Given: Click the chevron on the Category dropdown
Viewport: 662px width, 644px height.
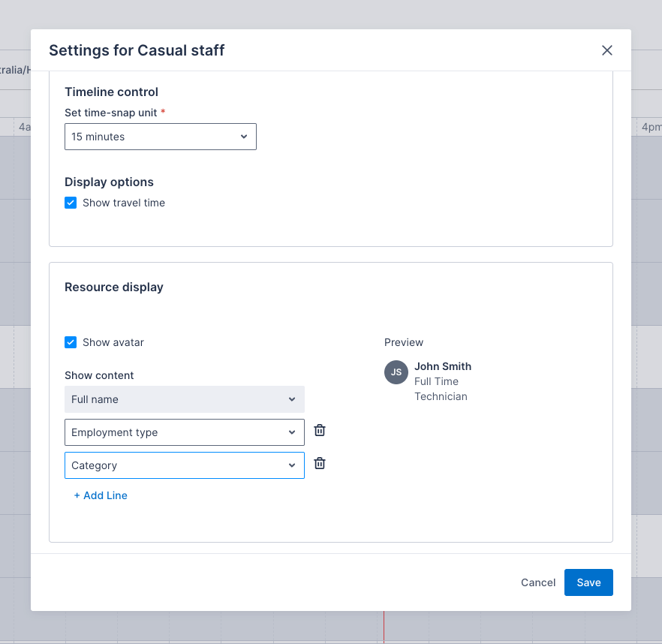Looking at the screenshot, I should pos(292,465).
